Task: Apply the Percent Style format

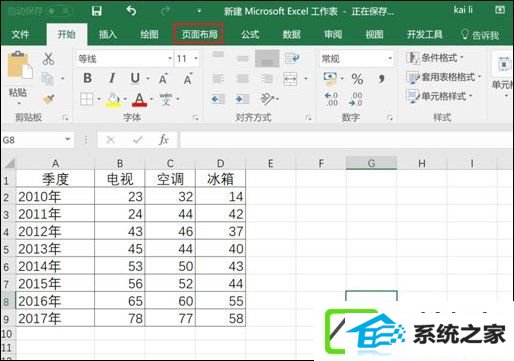Action: (x=357, y=79)
